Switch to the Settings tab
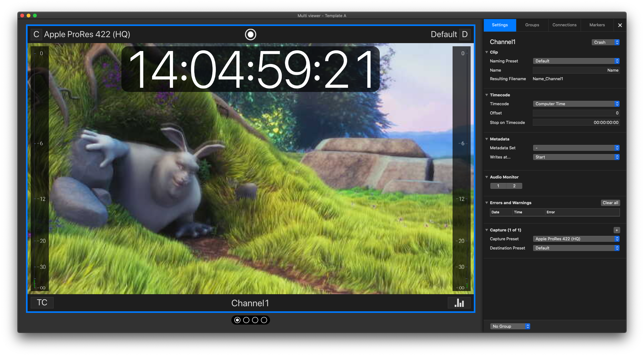Viewport: 644px width, 356px height. 500,25
